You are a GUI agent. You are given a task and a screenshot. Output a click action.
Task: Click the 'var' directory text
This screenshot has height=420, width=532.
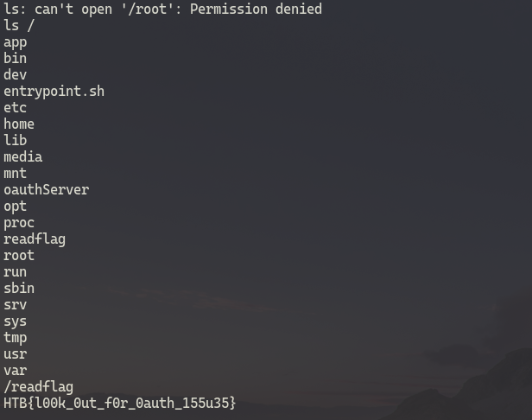(16, 371)
